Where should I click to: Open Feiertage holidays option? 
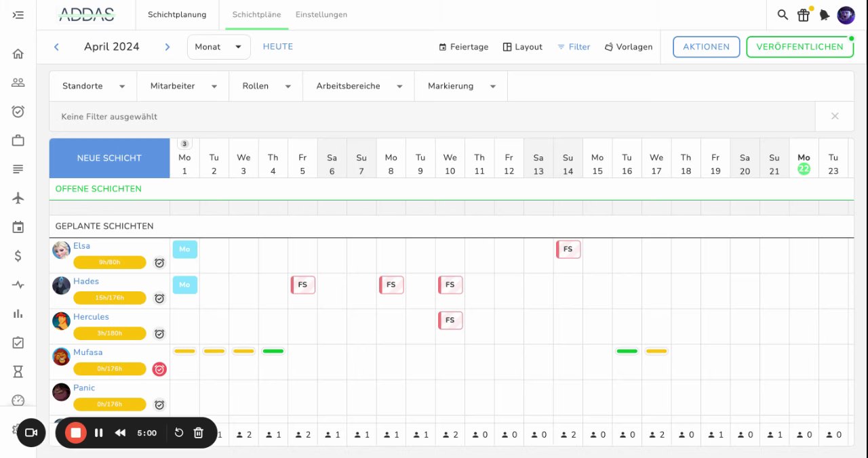point(464,47)
